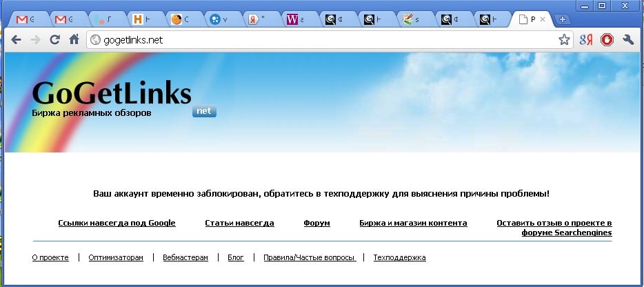The image size is (644, 287).
Task: Click the GoGetLinks logo
Action: [111, 93]
